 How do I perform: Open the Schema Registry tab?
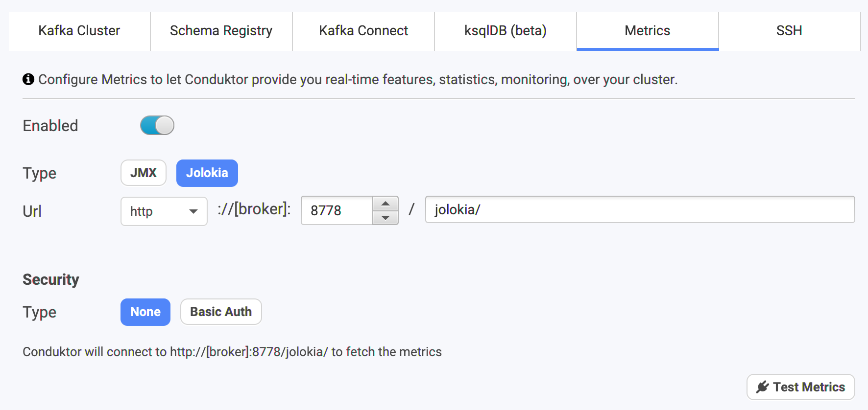pyautogui.click(x=221, y=31)
